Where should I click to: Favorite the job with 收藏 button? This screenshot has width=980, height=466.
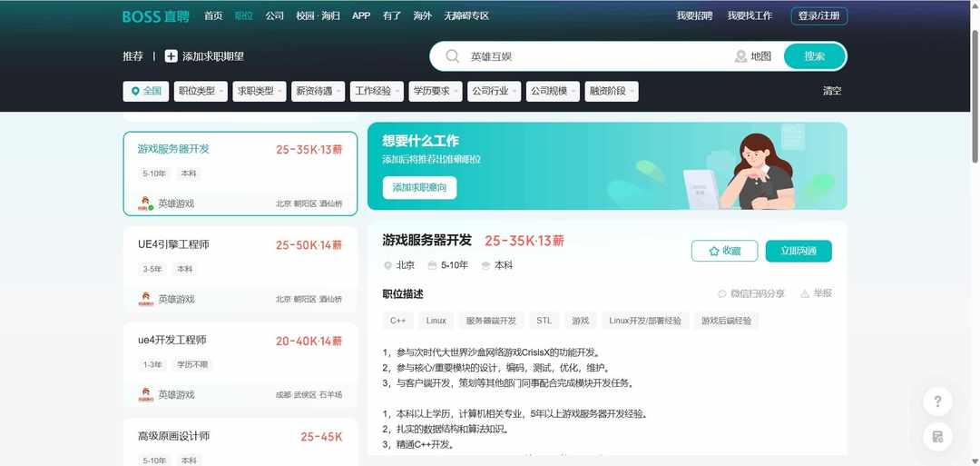(x=724, y=251)
